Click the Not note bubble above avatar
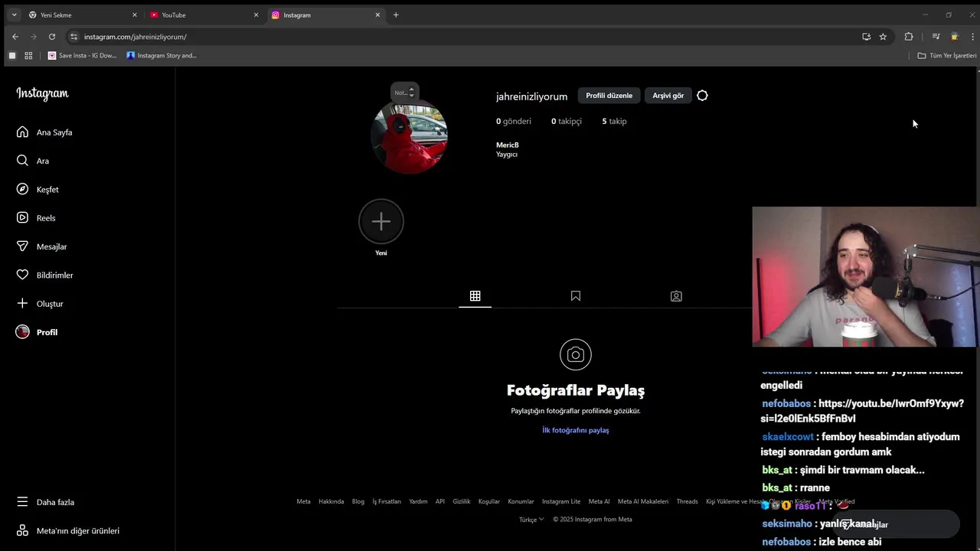Image resolution: width=980 pixels, height=551 pixels. [x=404, y=93]
